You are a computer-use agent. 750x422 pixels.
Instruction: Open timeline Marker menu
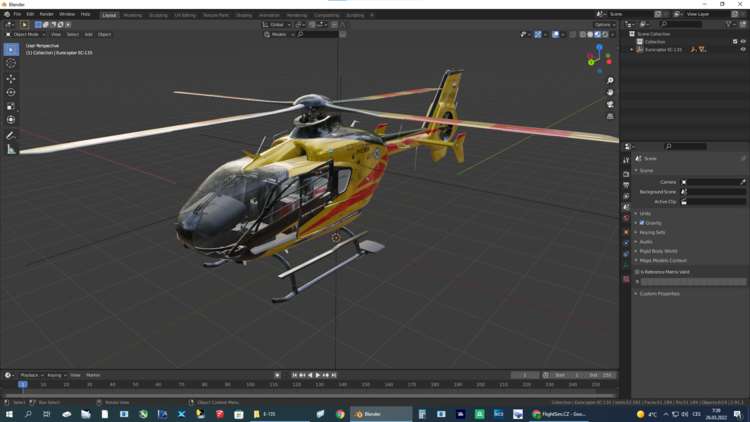93,375
